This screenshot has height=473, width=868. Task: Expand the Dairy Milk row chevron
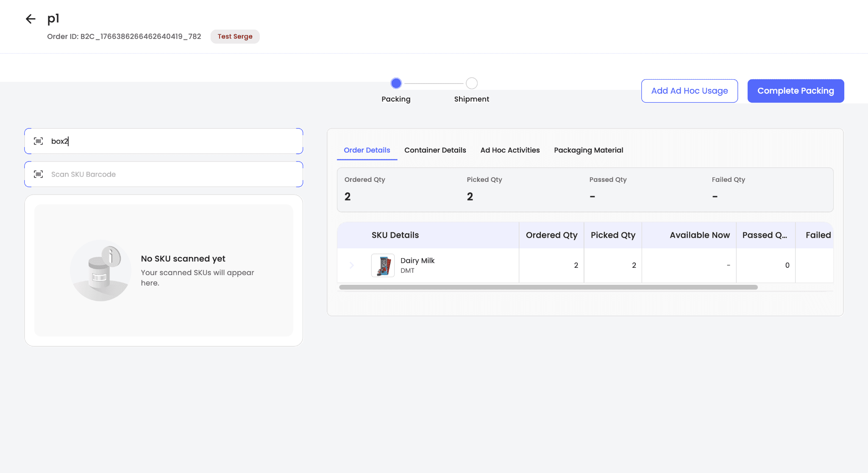click(x=352, y=265)
